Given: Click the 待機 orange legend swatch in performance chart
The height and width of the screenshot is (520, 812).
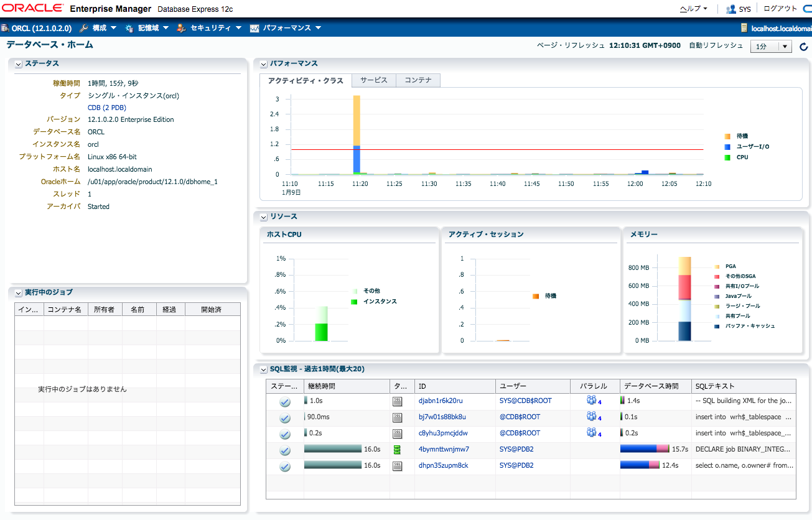Looking at the screenshot, I should pos(727,136).
